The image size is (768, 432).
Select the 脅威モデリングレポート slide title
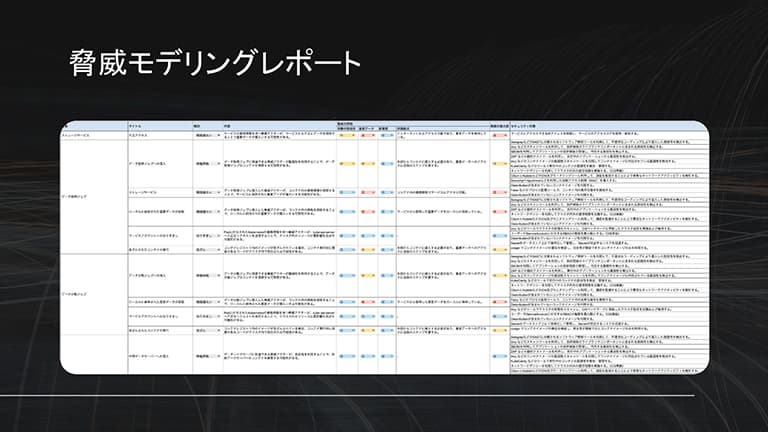[215, 63]
